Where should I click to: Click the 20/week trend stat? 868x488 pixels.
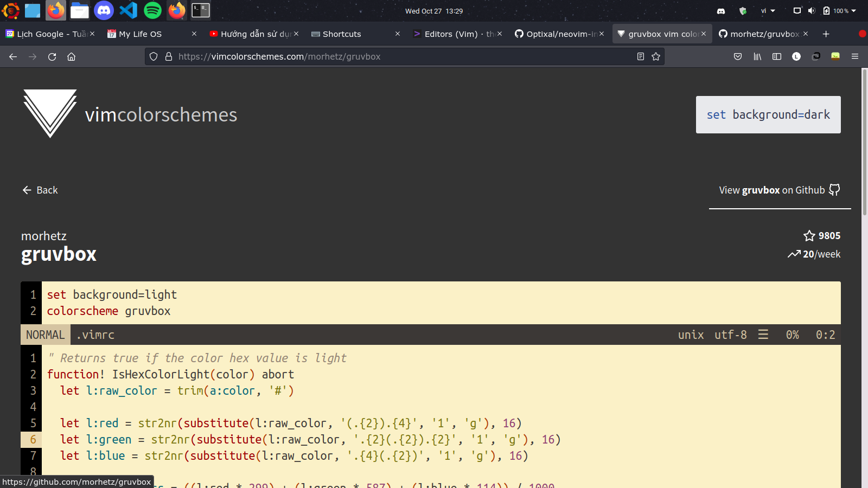tap(814, 254)
